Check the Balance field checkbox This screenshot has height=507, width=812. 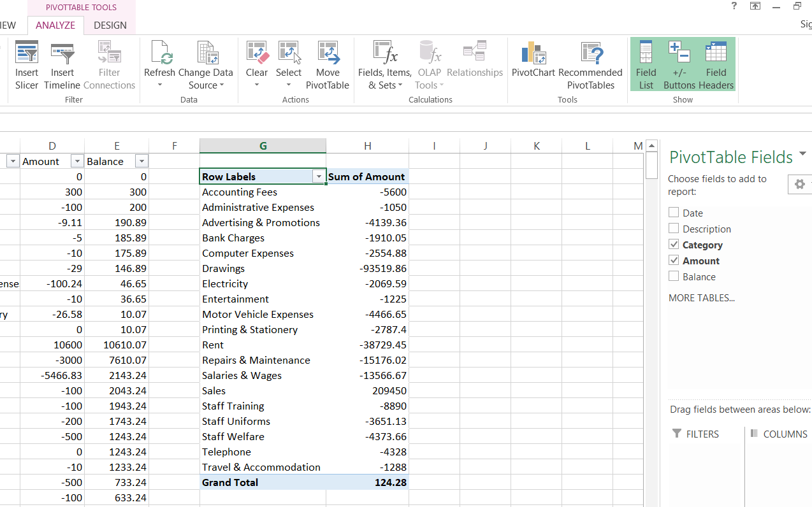(674, 276)
